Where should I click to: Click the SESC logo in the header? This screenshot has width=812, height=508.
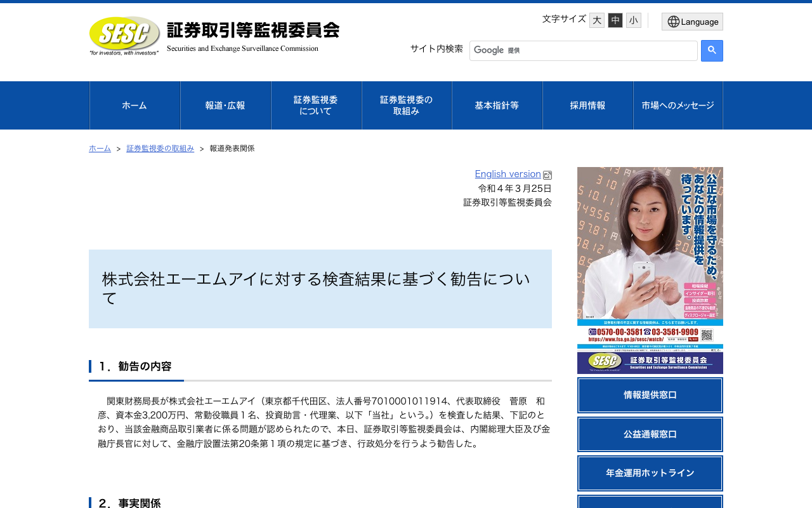[124, 36]
